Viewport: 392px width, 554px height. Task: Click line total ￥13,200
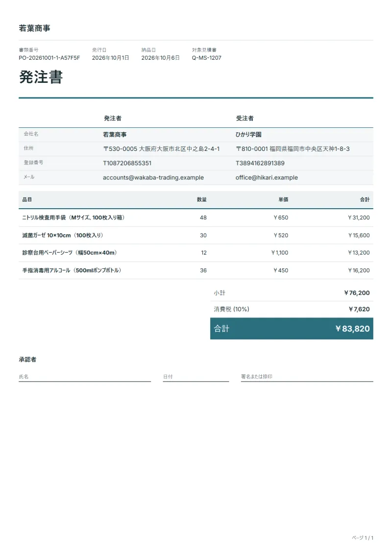pos(358,253)
